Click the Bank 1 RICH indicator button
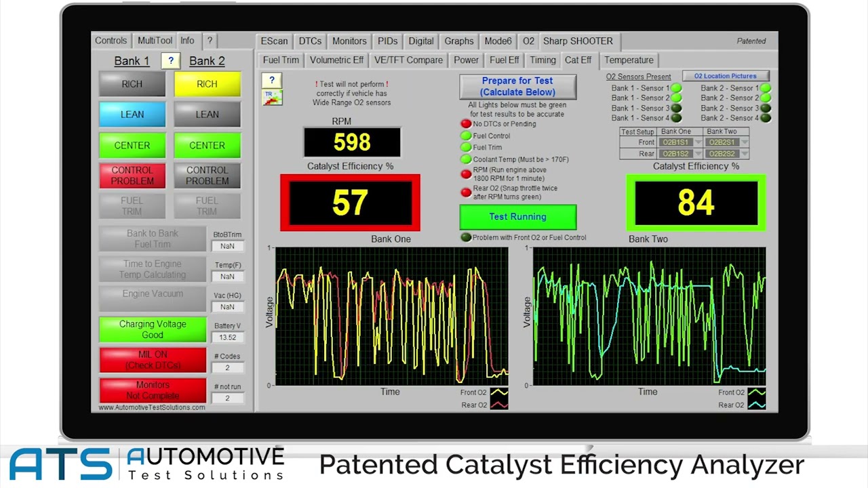 tap(132, 84)
